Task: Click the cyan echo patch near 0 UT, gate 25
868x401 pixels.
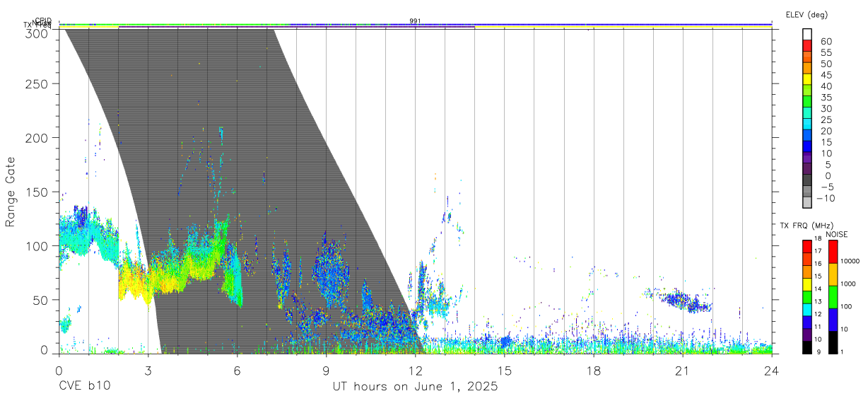Action: click(x=64, y=325)
